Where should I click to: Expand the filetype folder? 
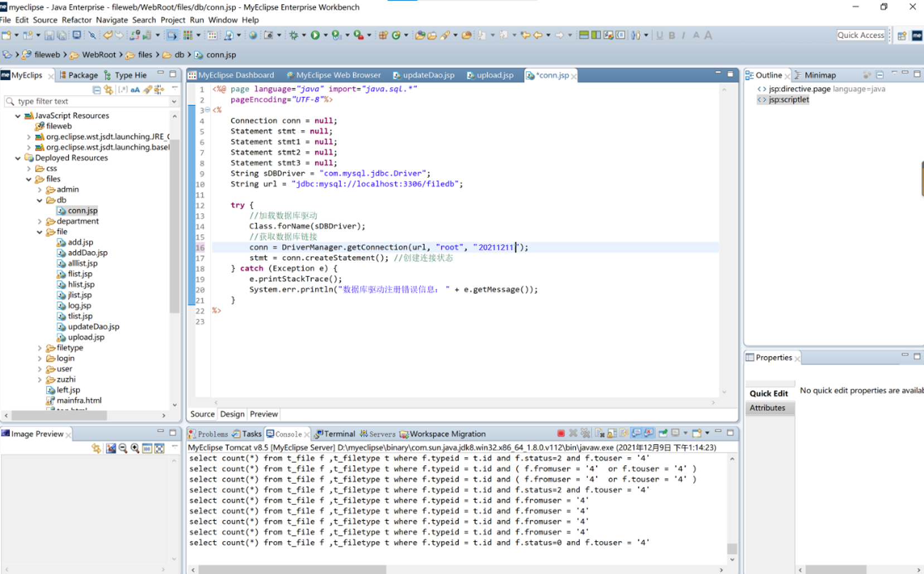[x=40, y=348]
